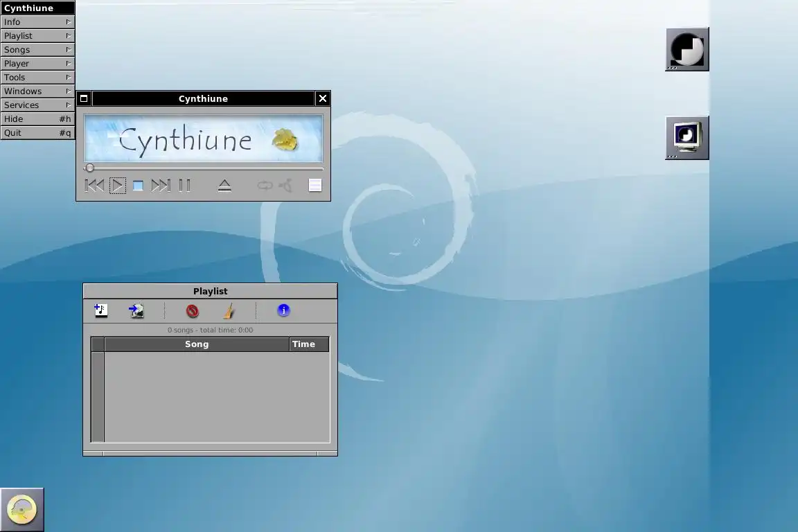Screen dimensions: 798x532
Task: Show song info with the blue i icon
Action: pyautogui.click(x=283, y=310)
